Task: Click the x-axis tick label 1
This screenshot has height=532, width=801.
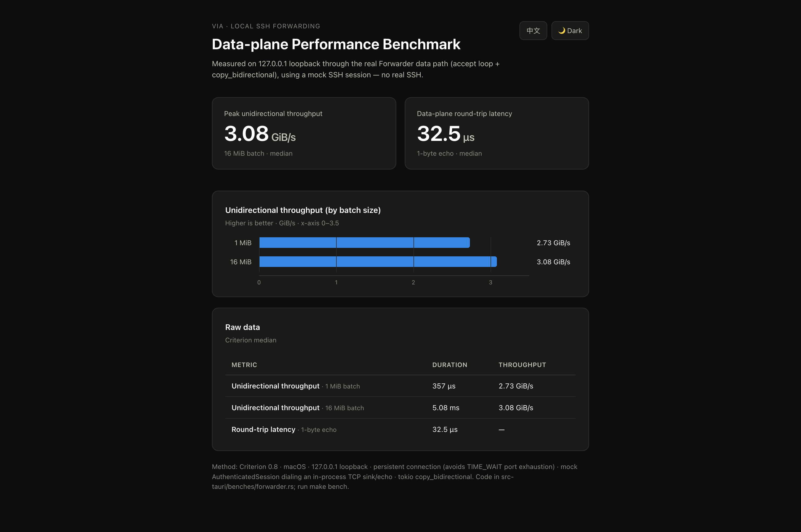Action: coord(336,282)
